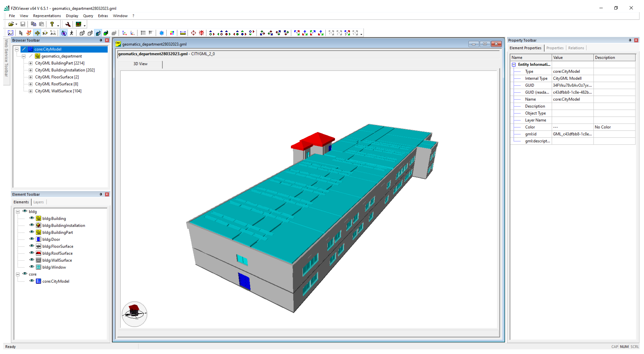Expand CityGML BuildingPart [2214] node
The height and width of the screenshot is (354, 644).
(30, 63)
